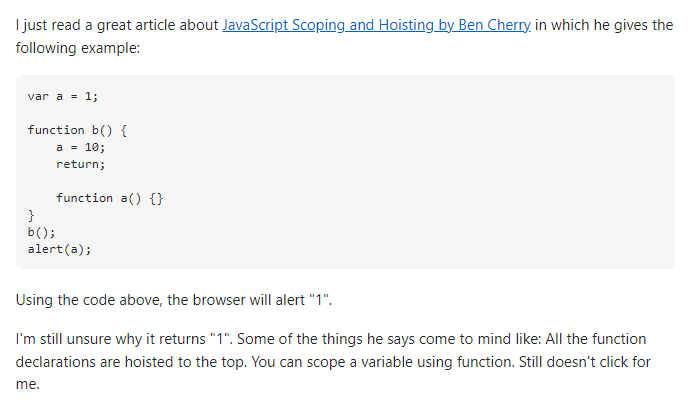Click the closing brace of function b
Viewport: 697px width, 409px height.
click(31, 216)
